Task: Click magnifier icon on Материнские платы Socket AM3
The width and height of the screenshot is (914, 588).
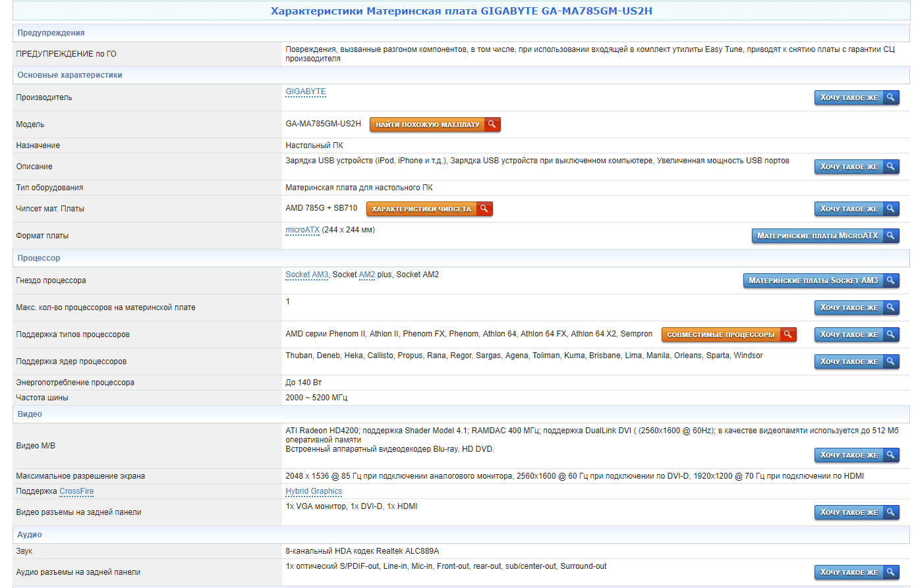Action: (891, 281)
